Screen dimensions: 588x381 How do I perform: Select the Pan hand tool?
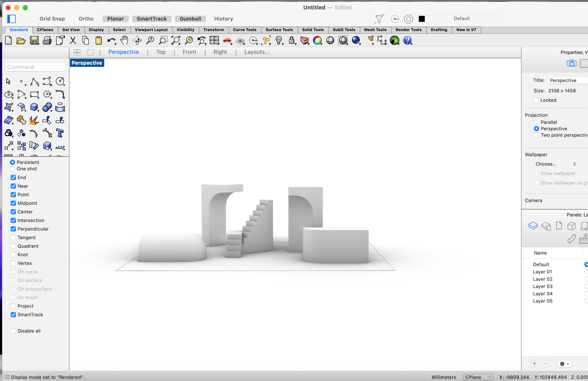point(124,40)
